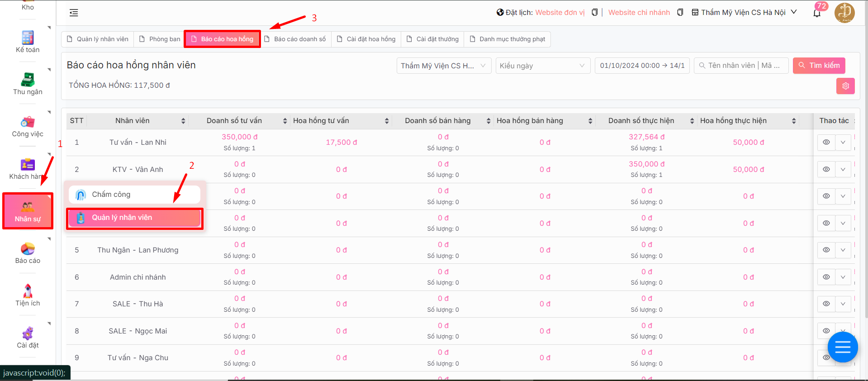Open the Báo cáo sidebar module
The image size is (868, 381).
coord(28,253)
